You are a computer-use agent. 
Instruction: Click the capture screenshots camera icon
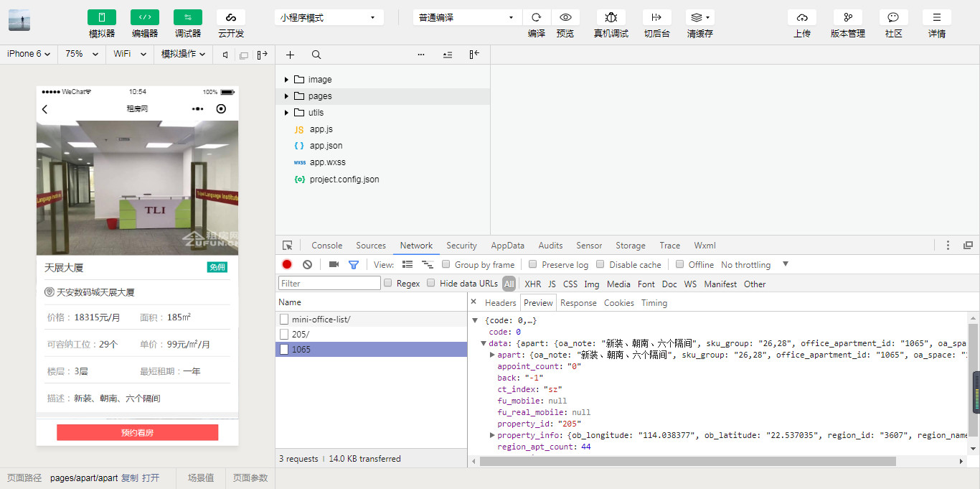pyautogui.click(x=334, y=265)
